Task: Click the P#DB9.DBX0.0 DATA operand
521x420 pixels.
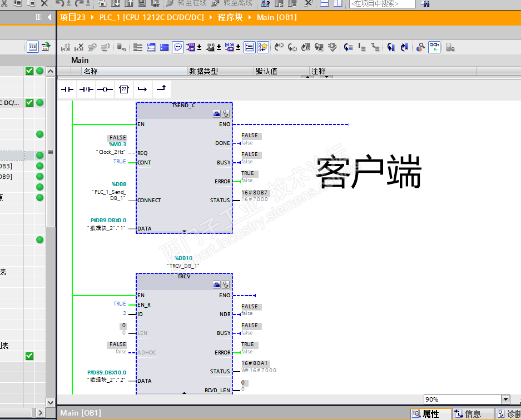Action: pos(108,220)
